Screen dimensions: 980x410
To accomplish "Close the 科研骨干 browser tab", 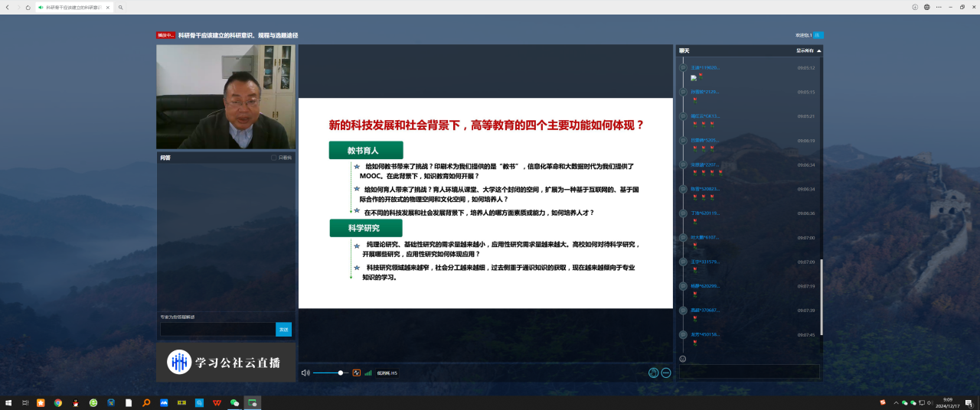I will coord(107,7).
